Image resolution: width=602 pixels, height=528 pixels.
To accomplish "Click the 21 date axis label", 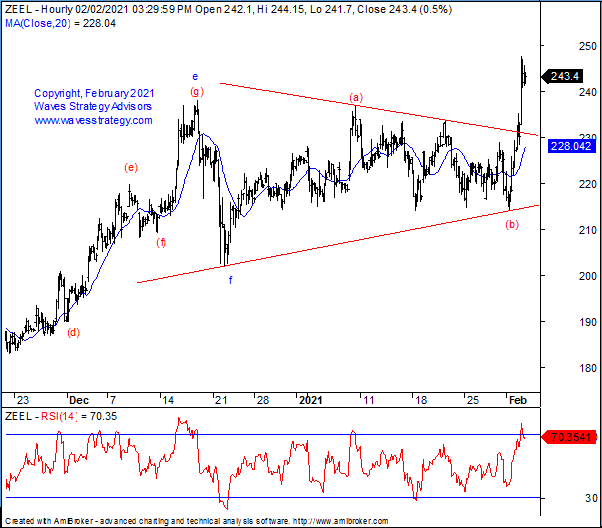I will coord(221,401).
